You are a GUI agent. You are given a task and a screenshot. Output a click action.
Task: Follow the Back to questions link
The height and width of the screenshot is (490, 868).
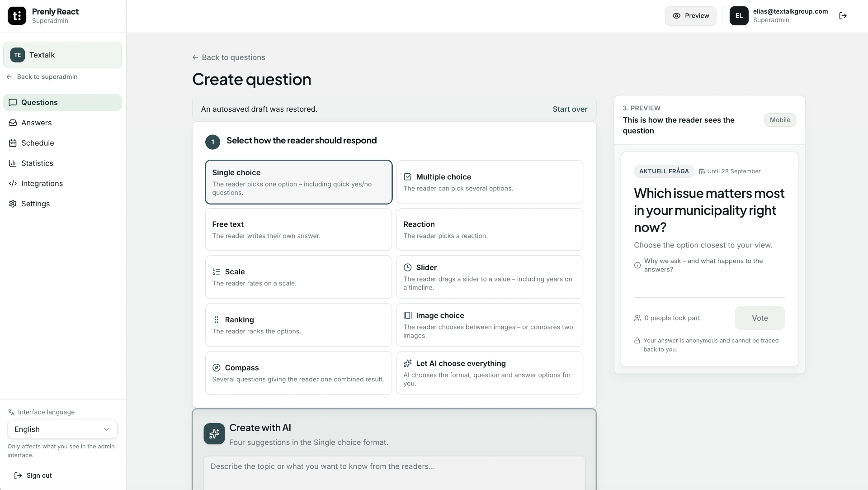[x=229, y=57]
